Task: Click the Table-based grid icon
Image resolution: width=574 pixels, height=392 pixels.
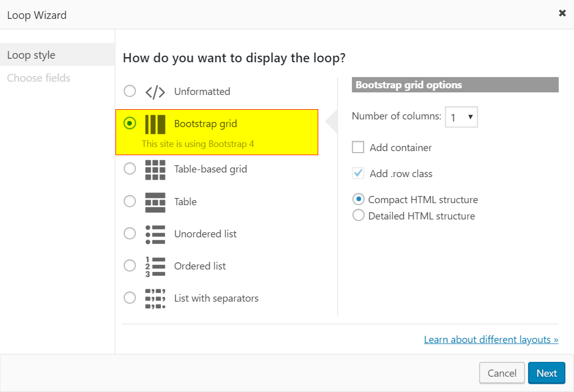Action: [x=155, y=168]
